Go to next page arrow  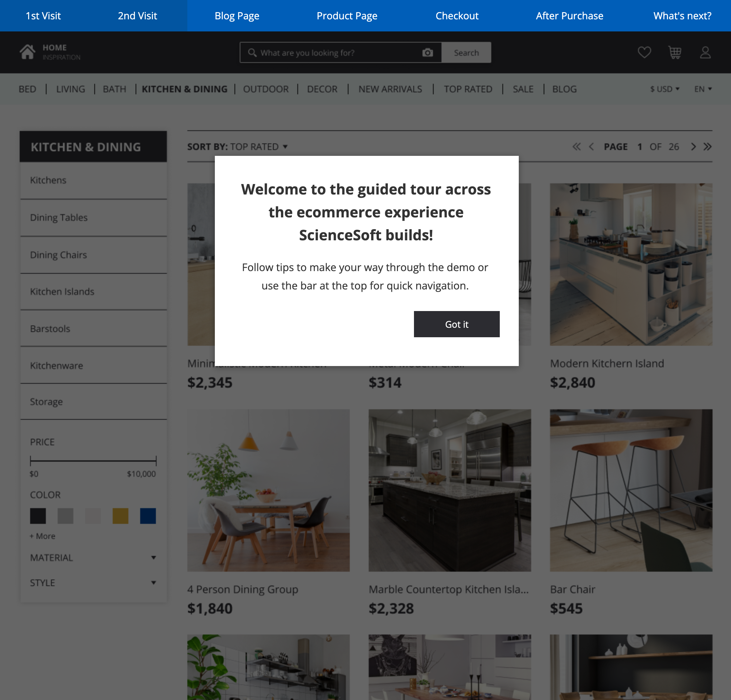pyautogui.click(x=693, y=147)
